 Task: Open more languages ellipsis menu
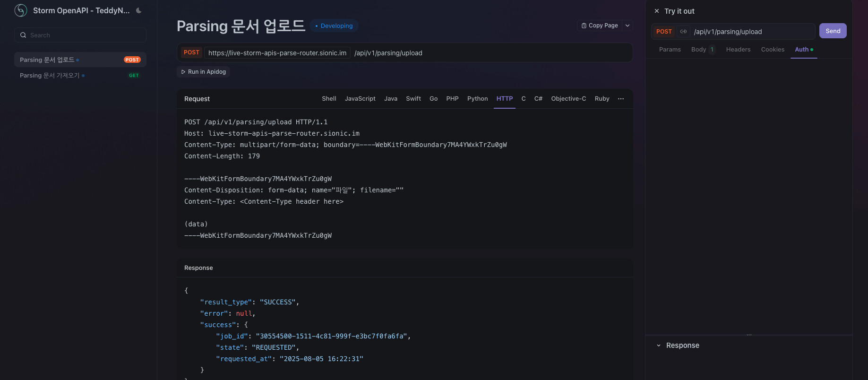[x=621, y=99]
